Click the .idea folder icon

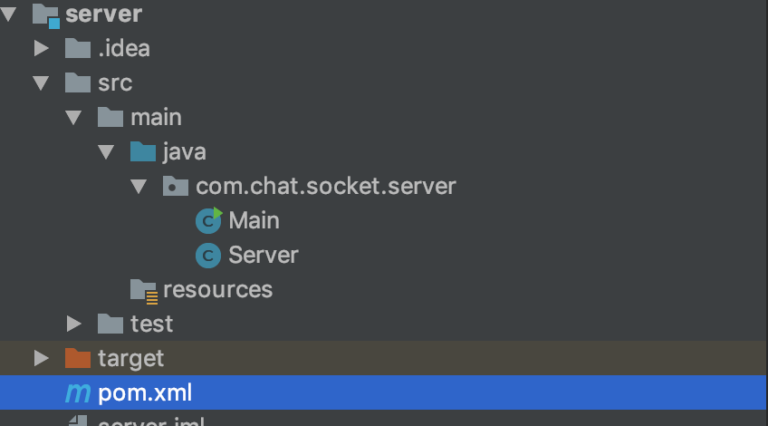tap(78, 48)
